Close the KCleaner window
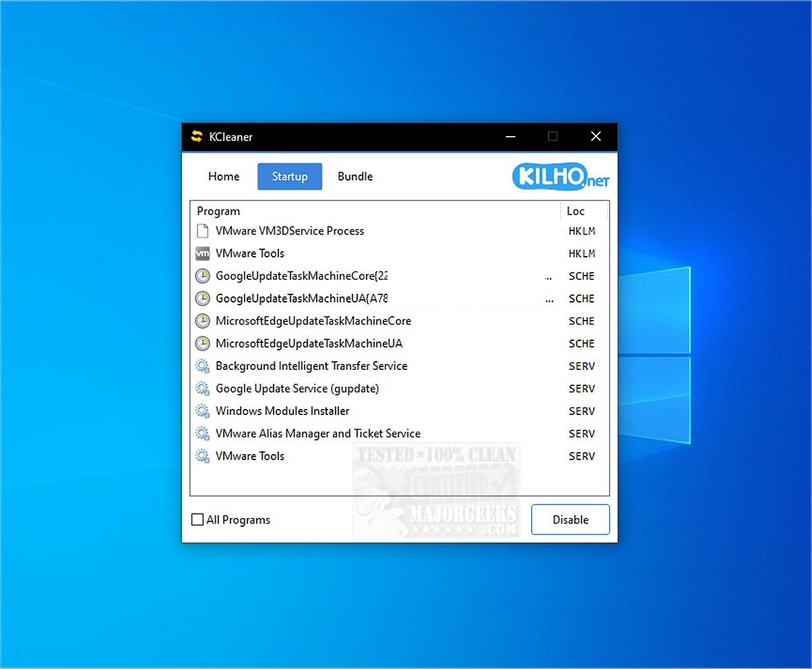 [596, 137]
